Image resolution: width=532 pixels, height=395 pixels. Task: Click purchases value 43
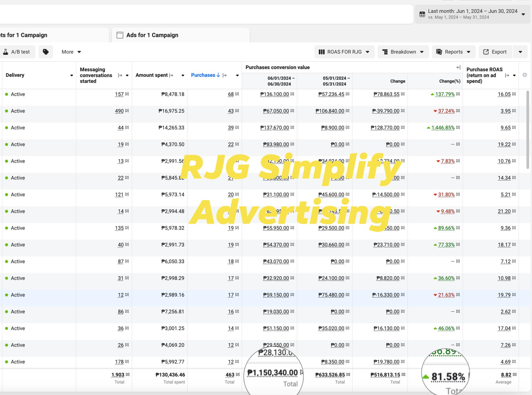point(231,111)
